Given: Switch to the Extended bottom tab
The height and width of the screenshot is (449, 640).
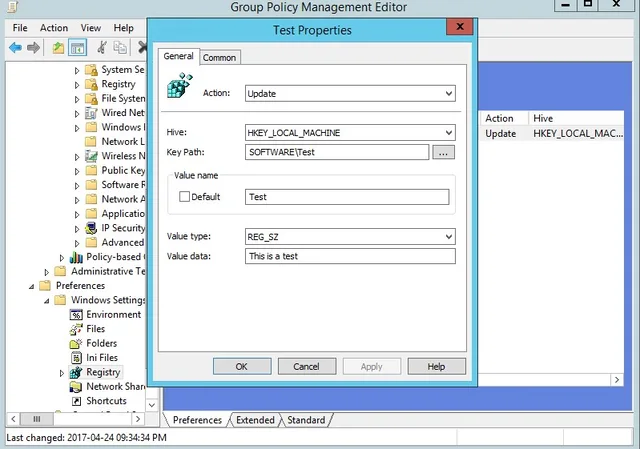Looking at the screenshot, I should (x=255, y=420).
